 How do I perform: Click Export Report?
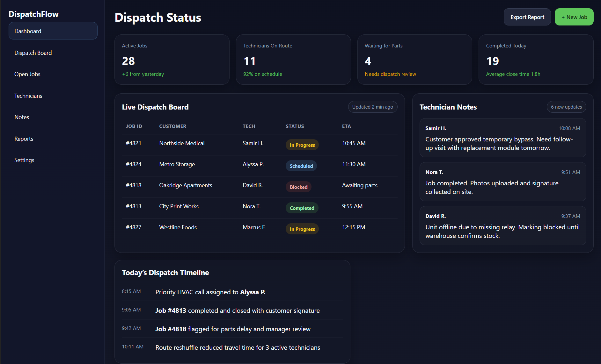[527, 17]
